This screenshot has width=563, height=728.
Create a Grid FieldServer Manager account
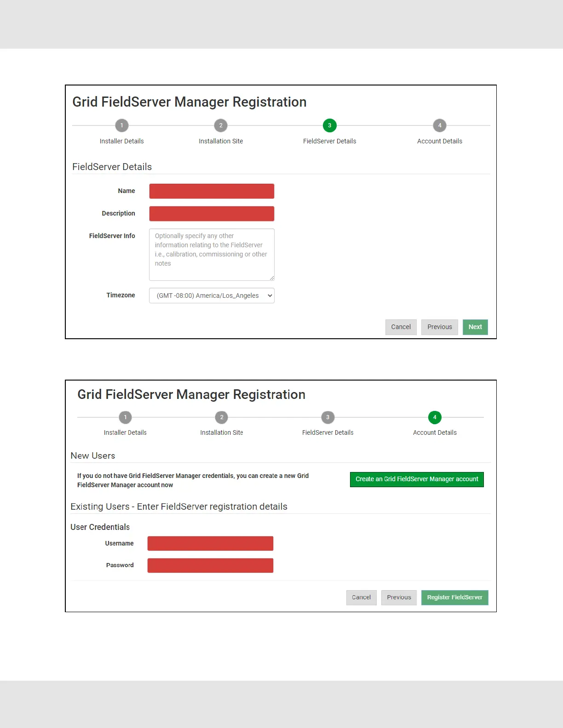click(417, 479)
